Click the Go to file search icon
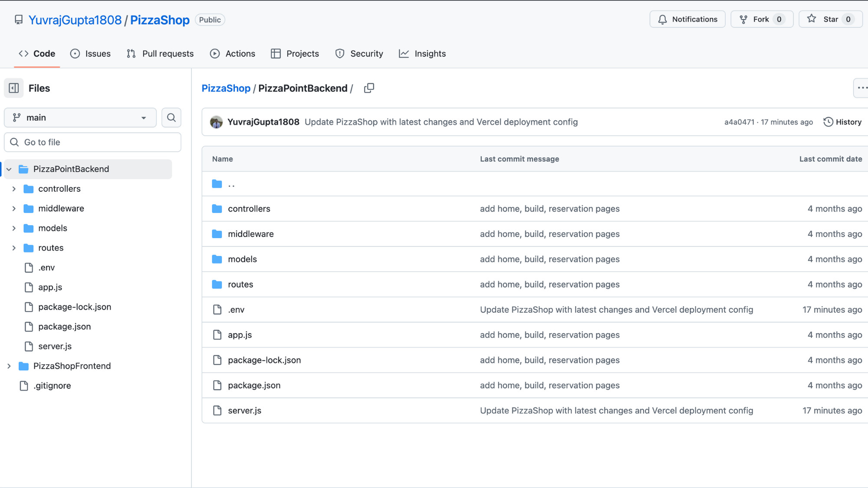 tap(14, 142)
